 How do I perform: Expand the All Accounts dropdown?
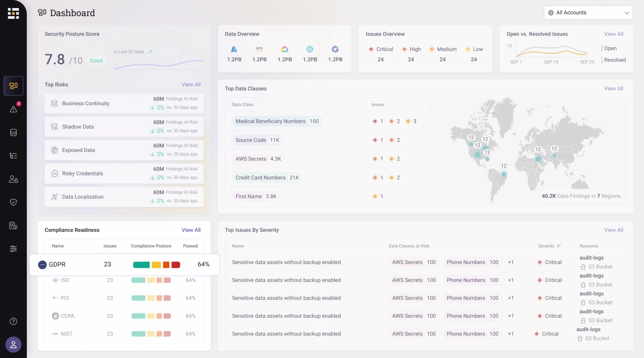pos(588,13)
